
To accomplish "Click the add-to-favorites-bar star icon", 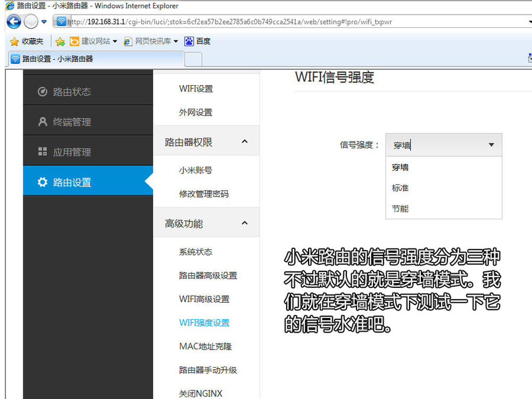I will coord(60,41).
